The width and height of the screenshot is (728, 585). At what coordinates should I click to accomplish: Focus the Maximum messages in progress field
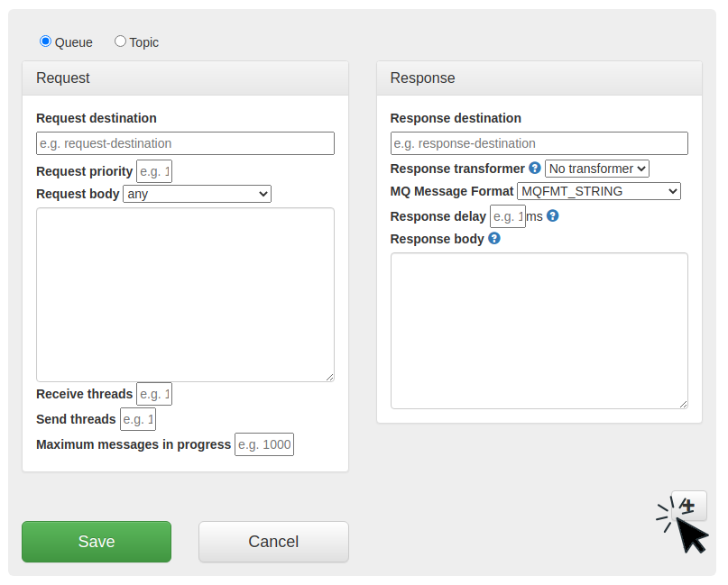(x=263, y=444)
